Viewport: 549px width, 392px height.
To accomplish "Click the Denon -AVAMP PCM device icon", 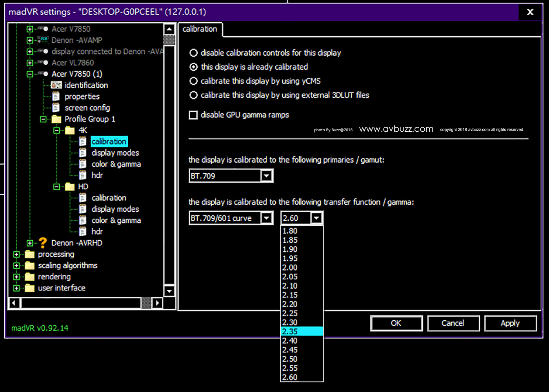I will click(43, 40).
